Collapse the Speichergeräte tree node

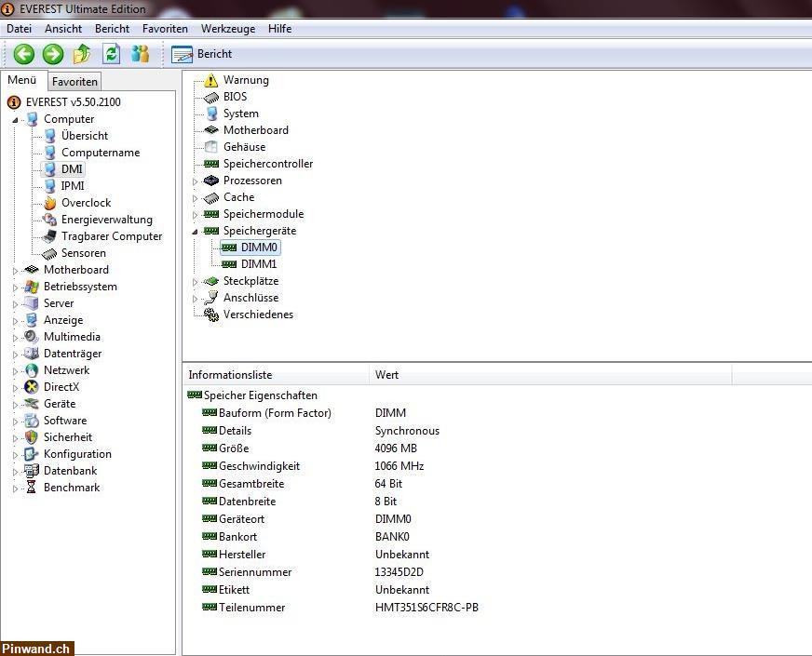[x=196, y=231]
